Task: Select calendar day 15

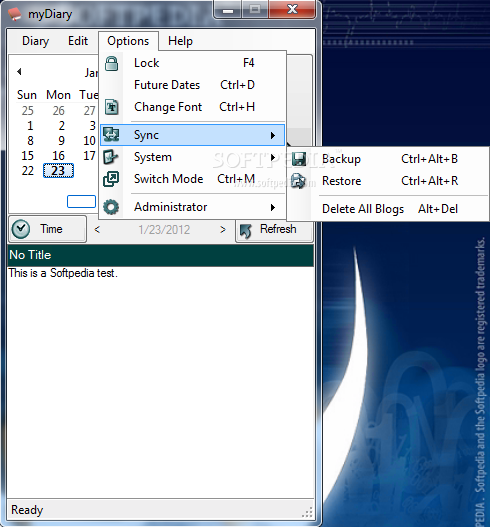Action: [x=28, y=156]
